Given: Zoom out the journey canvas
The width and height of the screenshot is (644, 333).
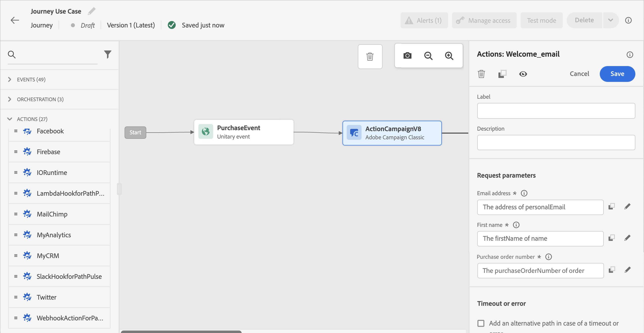Looking at the screenshot, I should pos(428,56).
